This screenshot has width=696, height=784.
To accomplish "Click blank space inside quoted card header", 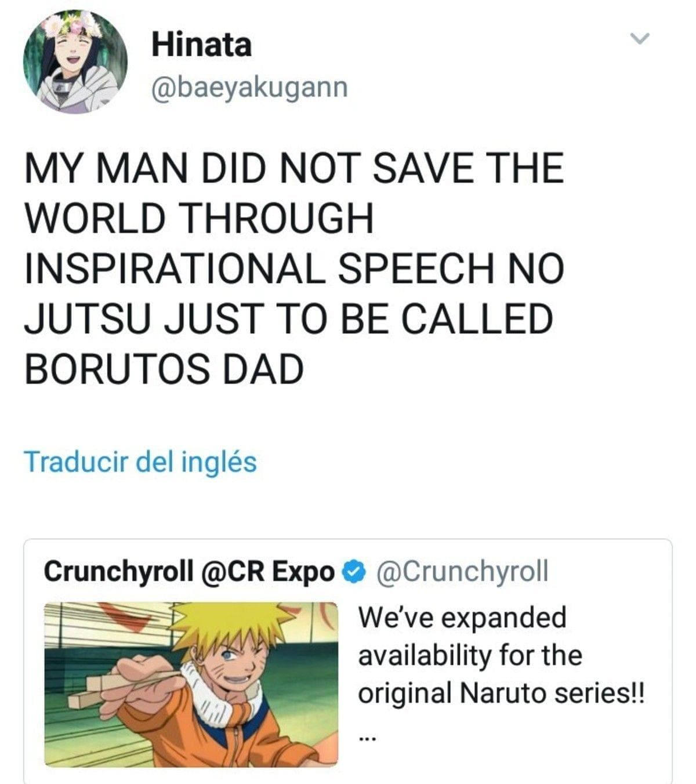I will click(609, 572).
